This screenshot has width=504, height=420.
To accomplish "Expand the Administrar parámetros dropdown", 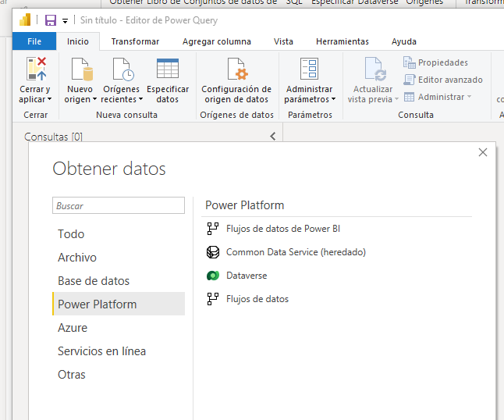I will click(x=333, y=99).
